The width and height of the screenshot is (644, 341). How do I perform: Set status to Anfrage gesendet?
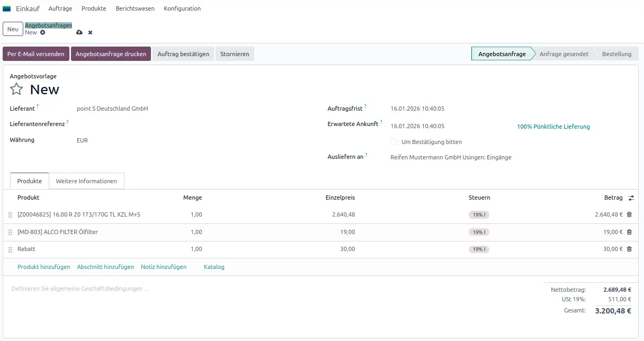click(x=563, y=54)
